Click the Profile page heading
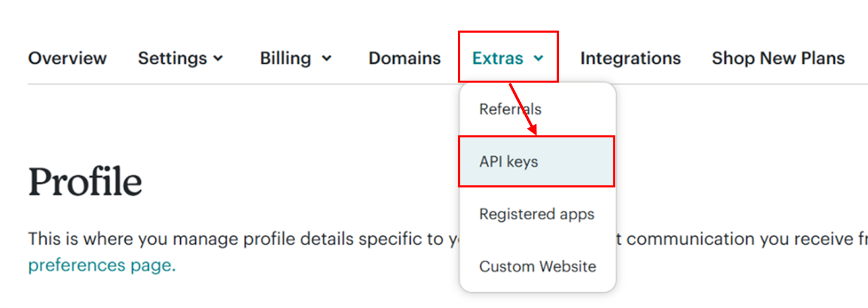The height and width of the screenshot is (308, 868). 85,182
